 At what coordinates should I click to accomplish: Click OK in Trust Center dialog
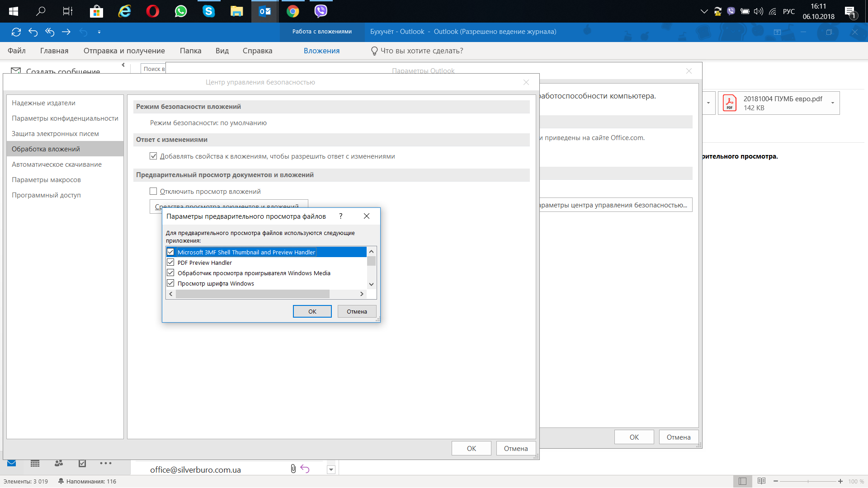[472, 448]
